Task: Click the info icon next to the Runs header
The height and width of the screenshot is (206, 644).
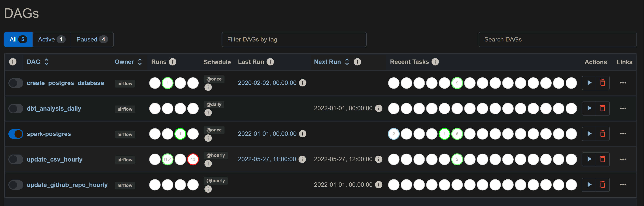Action: pyautogui.click(x=173, y=62)
